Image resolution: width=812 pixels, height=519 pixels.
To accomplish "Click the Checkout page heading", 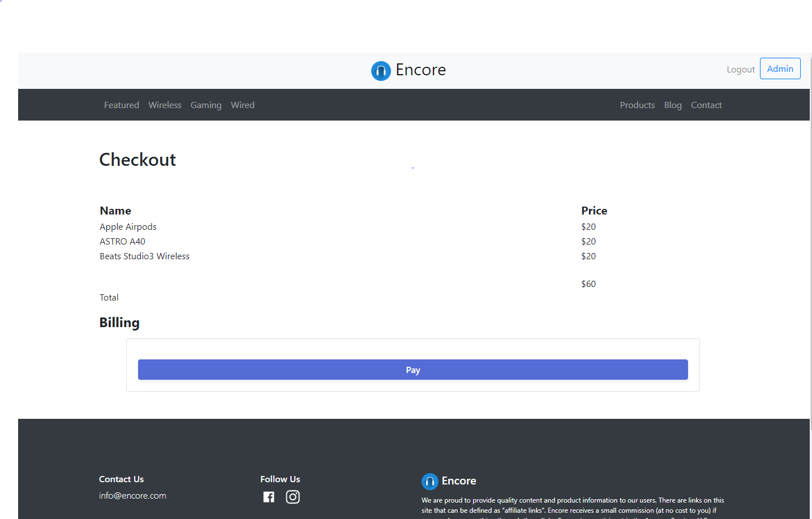I will pyautogui.click(x=138, y=160).
